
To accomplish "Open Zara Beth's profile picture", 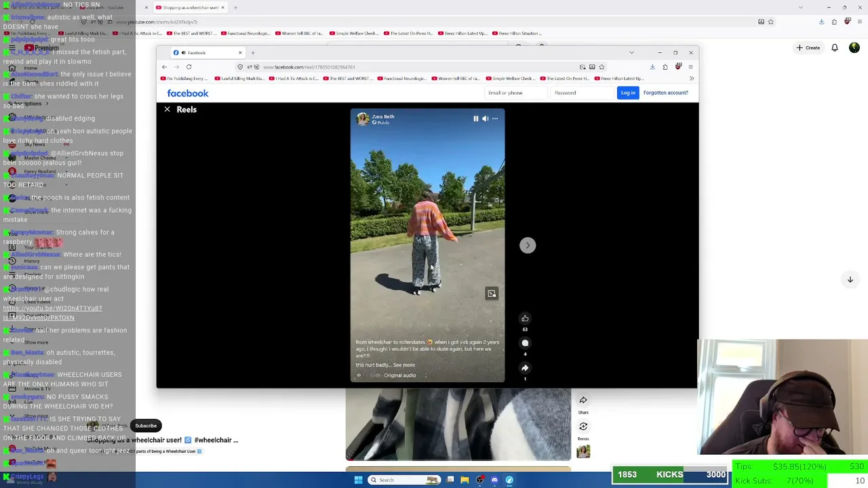I will 363,119.
